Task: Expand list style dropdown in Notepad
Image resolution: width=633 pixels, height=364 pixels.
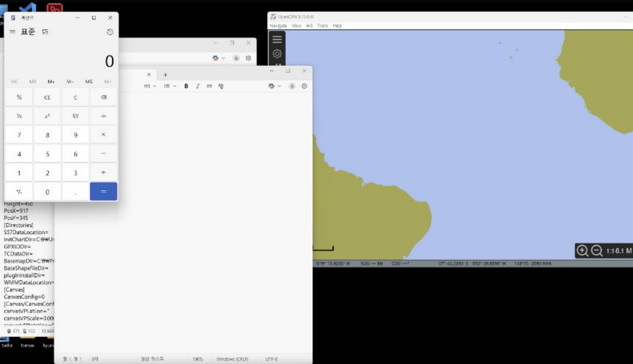Action: (x=170, y=86)
